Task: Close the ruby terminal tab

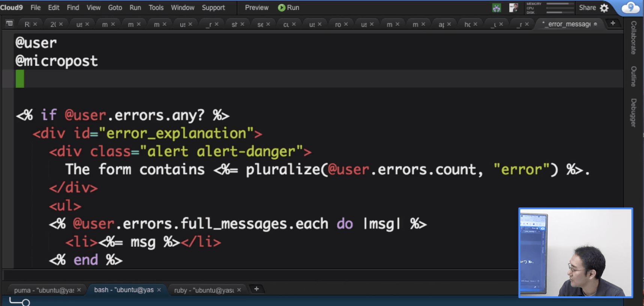Action: (239, 290)
